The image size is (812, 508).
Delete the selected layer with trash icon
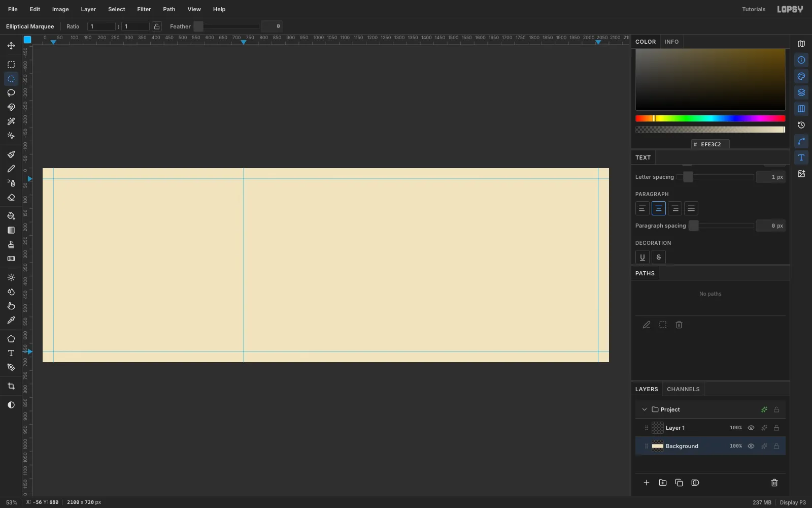774,483
